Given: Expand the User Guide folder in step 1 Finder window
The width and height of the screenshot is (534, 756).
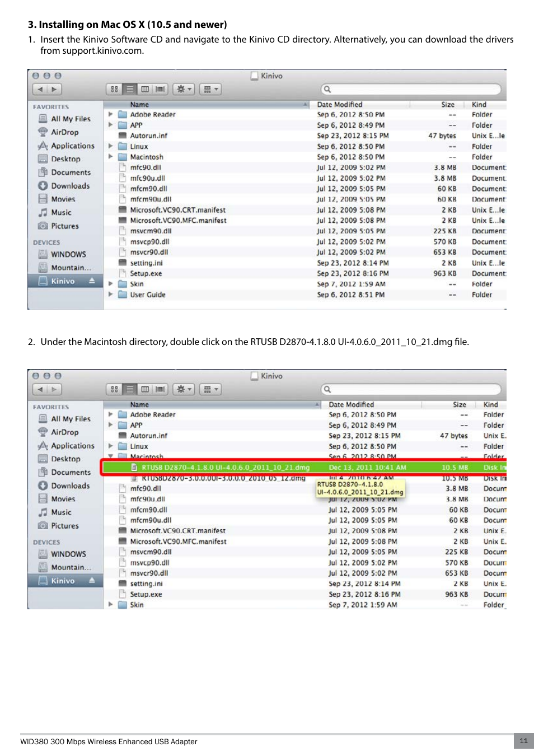Looking at the screenshot, I should tap(111, 295).
